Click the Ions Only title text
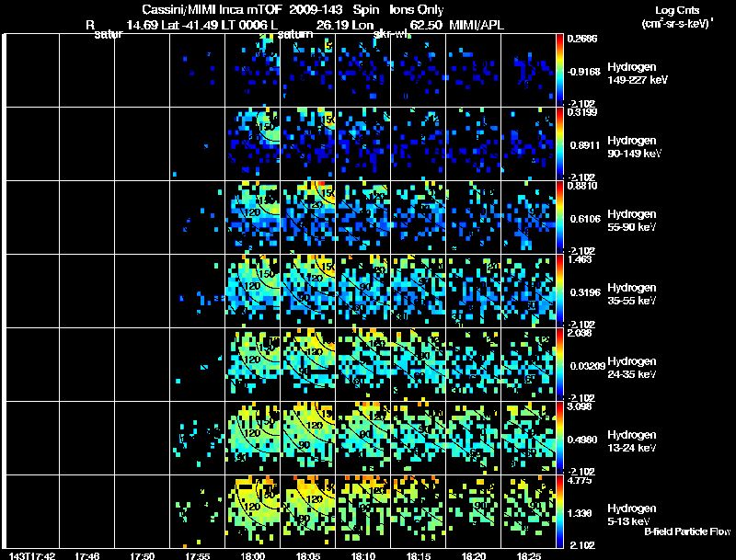The width and height of the screenshot is (736, 560). coord(417,10)
